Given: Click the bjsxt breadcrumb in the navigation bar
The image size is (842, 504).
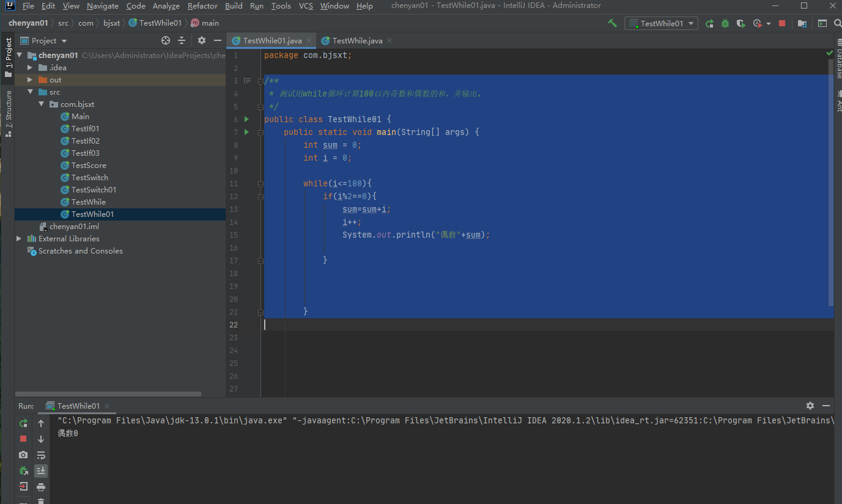Looking at the screenshot, I should [112, 23].
